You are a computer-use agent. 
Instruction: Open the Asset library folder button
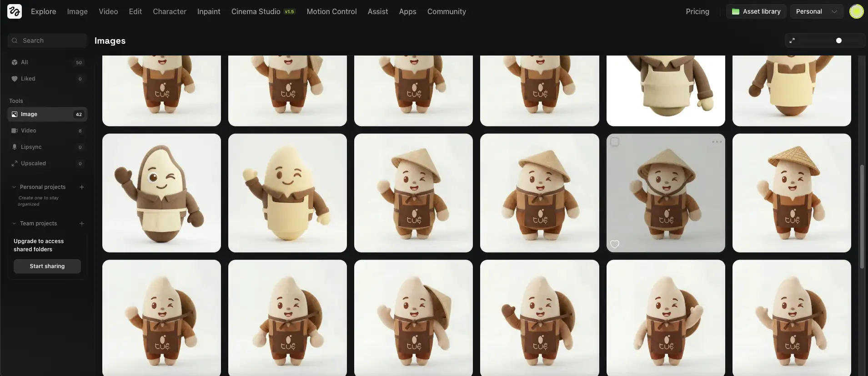pos(756,11)
